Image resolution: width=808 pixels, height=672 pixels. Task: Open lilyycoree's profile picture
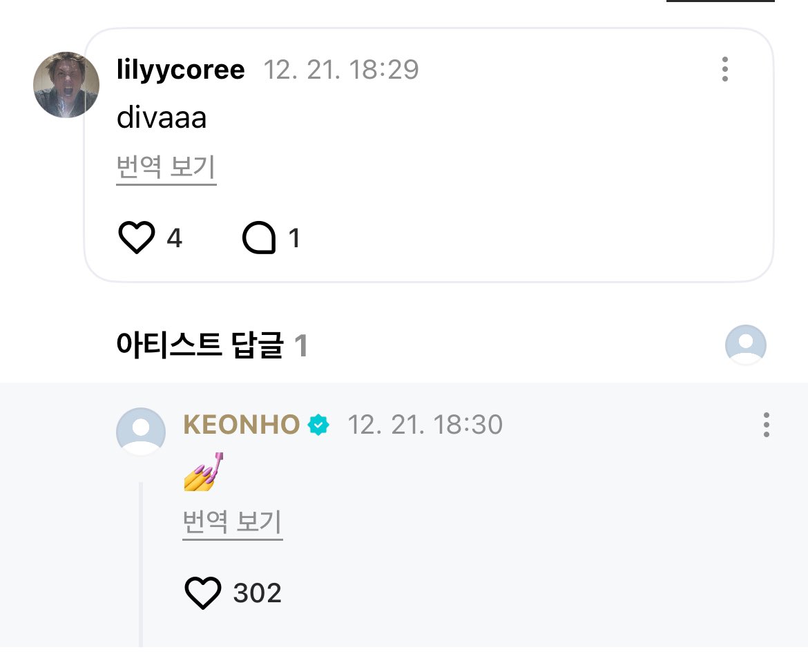coord(66,84)
